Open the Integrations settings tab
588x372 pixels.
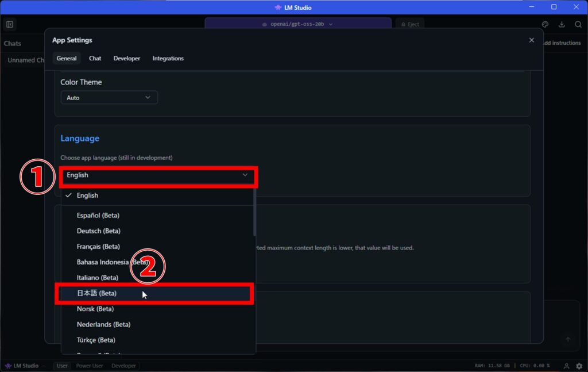tap(168, 58)
